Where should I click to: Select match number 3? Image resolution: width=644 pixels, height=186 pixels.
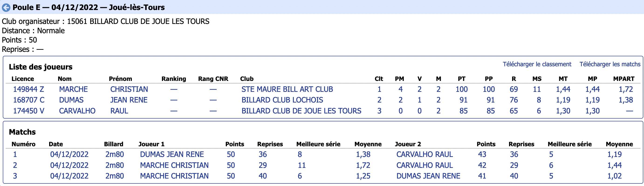pyautogui.click(x=15, y=176)
